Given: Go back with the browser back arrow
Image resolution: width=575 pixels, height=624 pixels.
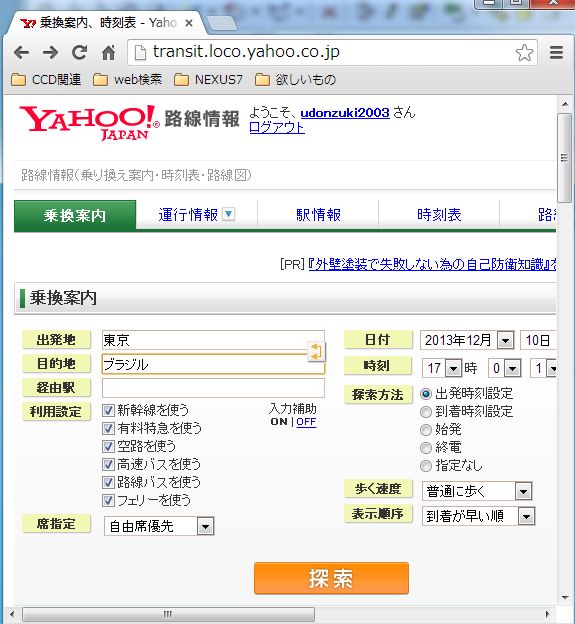Looking at the screenshot, I should click(x=21, y=53).
